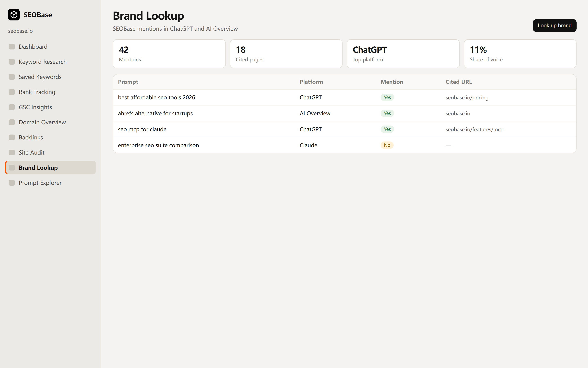Open the Dashboard menu item
Viewport: 588px width, 368px height.
tap(51, 46)
